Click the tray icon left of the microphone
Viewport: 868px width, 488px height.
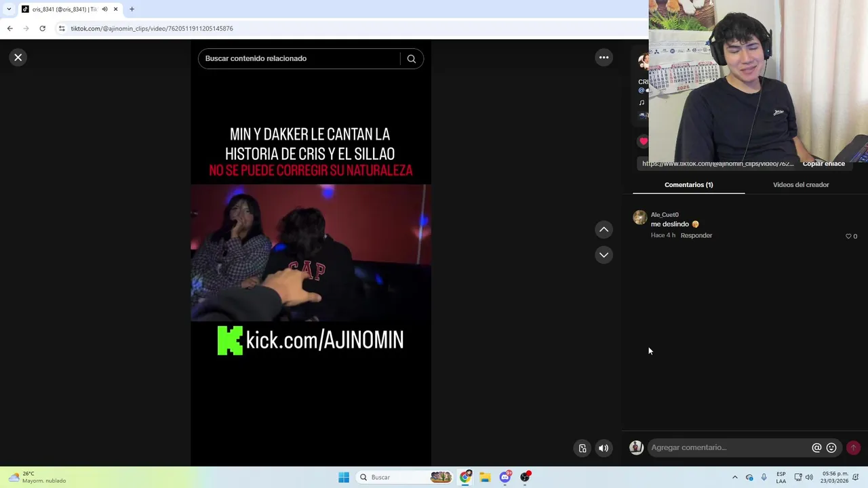[749, 477]
